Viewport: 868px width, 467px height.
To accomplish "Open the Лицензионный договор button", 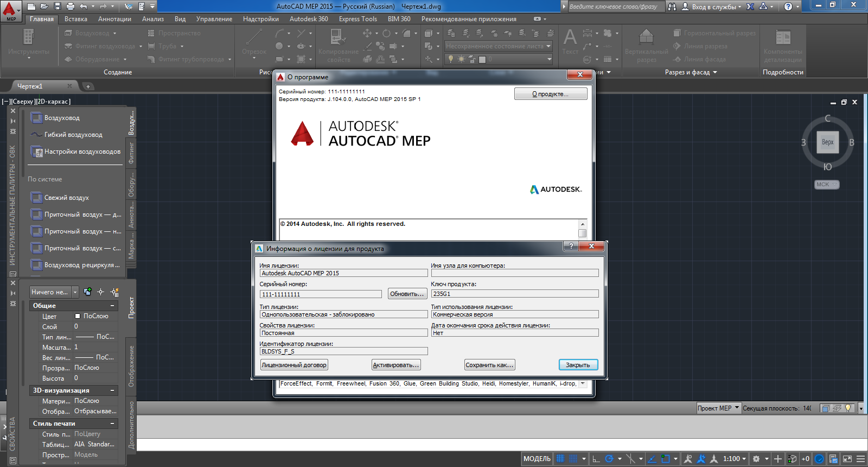I will (x=294, y=365).
